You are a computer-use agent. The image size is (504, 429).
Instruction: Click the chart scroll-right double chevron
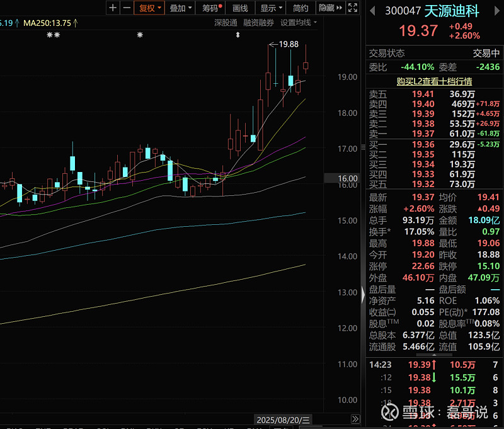(355, 419)
